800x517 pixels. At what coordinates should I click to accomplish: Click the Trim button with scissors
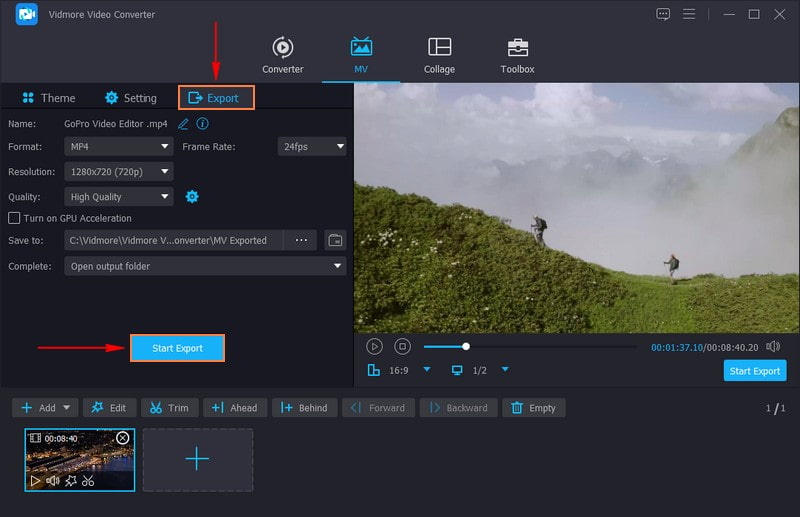point(170,408)
